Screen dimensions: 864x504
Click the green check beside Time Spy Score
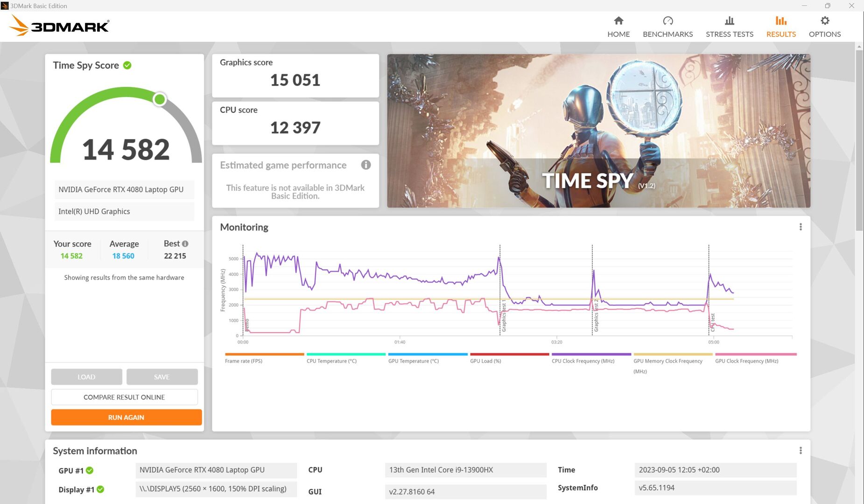click(127, 65)
